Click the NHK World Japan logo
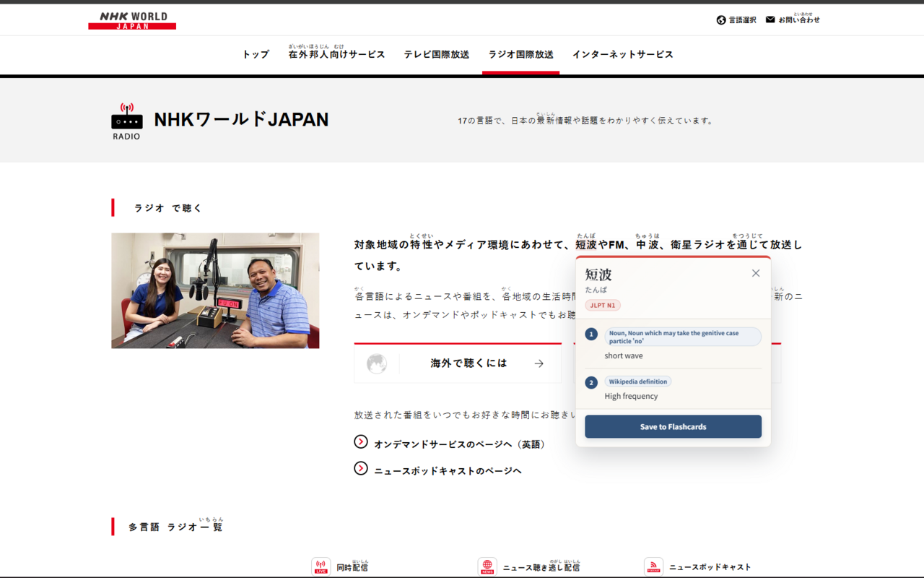The height and width of the screenshot is (578, 924). point(132,20)
